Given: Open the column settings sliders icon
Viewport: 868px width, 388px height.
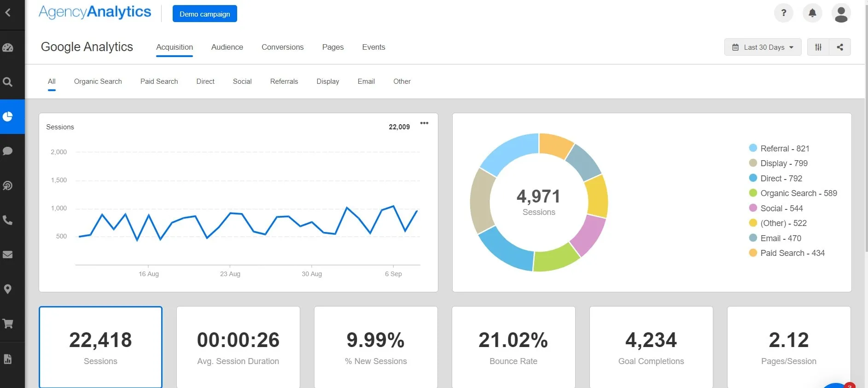Looking at the screenshot, I should click(818, 47).
